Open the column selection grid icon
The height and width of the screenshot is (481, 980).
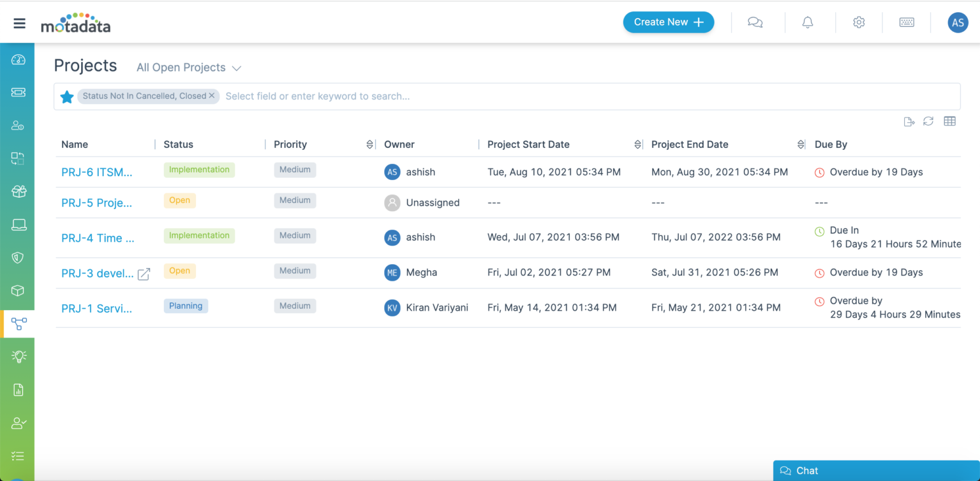pos(949,121)
